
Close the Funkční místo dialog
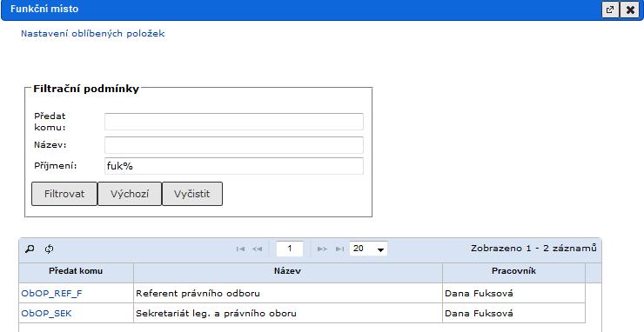tap(630, 10)
